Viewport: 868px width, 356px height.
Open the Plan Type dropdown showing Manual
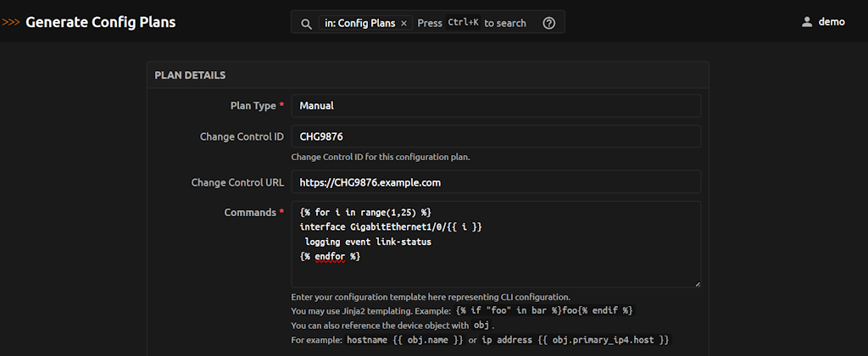496,106
